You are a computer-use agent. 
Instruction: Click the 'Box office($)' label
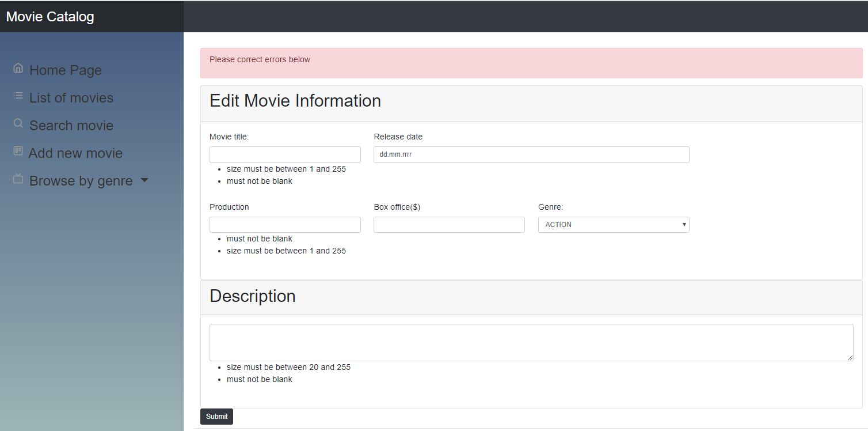(397, 207)
